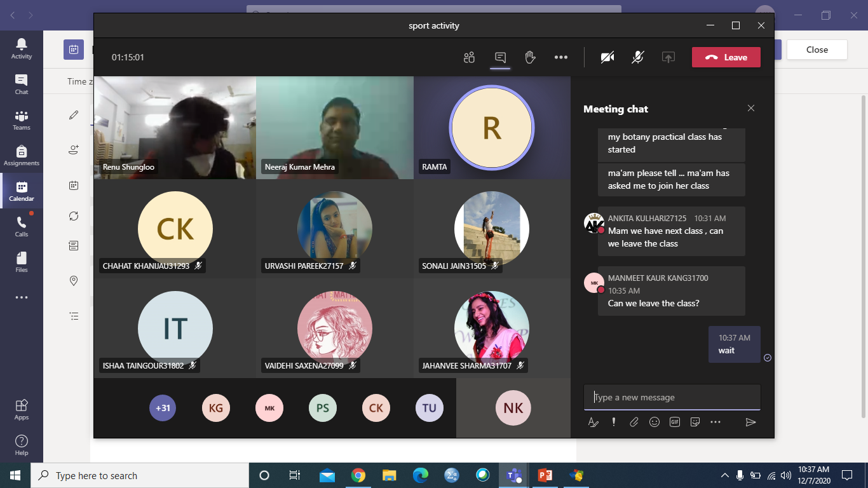Open the Show participants panel

(x=469, y=57)
